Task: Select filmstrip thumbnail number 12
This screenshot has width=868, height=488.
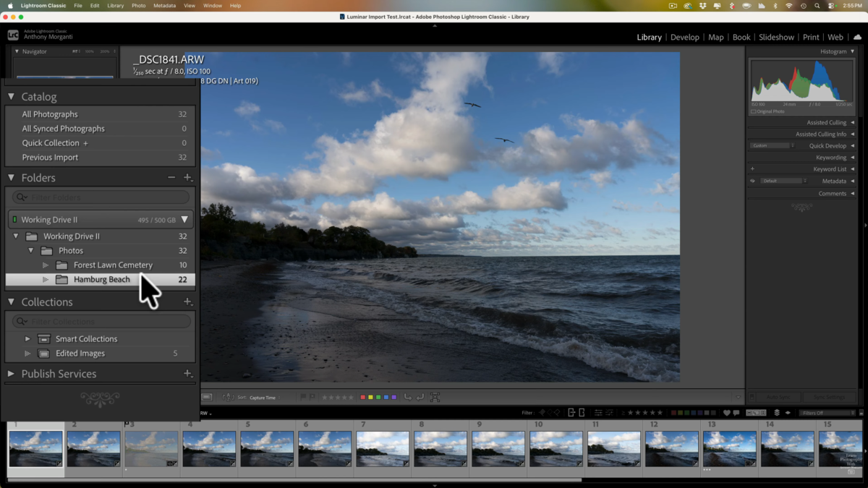Action: pos(672,448)
